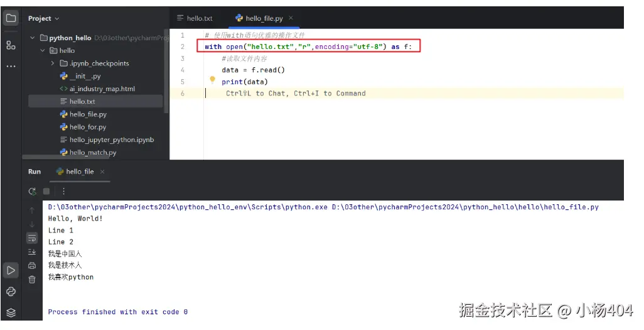Open Run panel more options
Viewport: 644px width, 330px height.
63,191
